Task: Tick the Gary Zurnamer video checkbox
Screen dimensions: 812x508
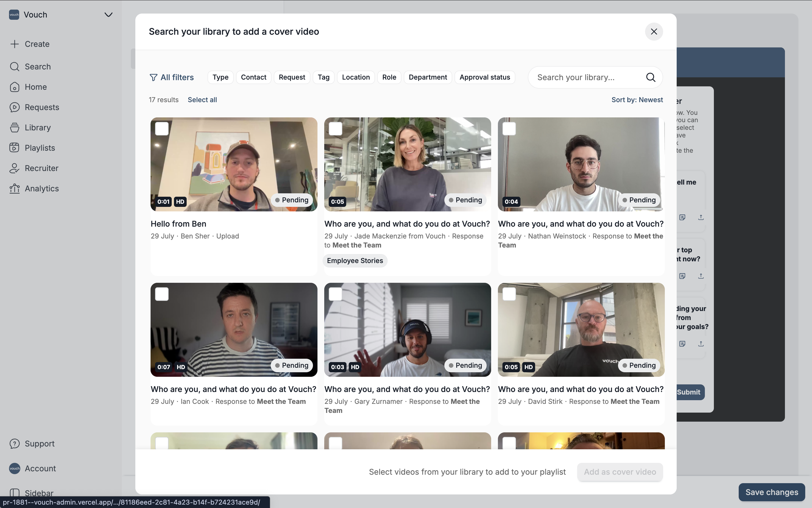Action: pyautogui.click(x=336, y=294)
